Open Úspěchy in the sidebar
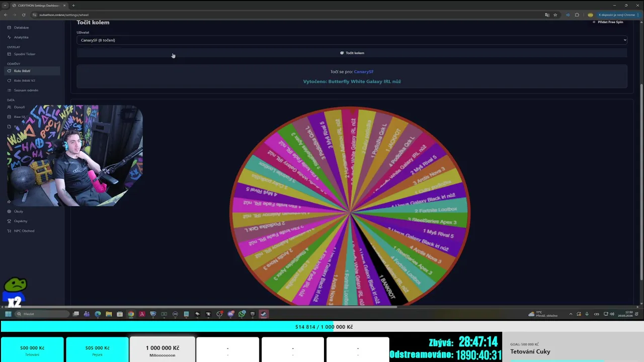 (21, 221)
